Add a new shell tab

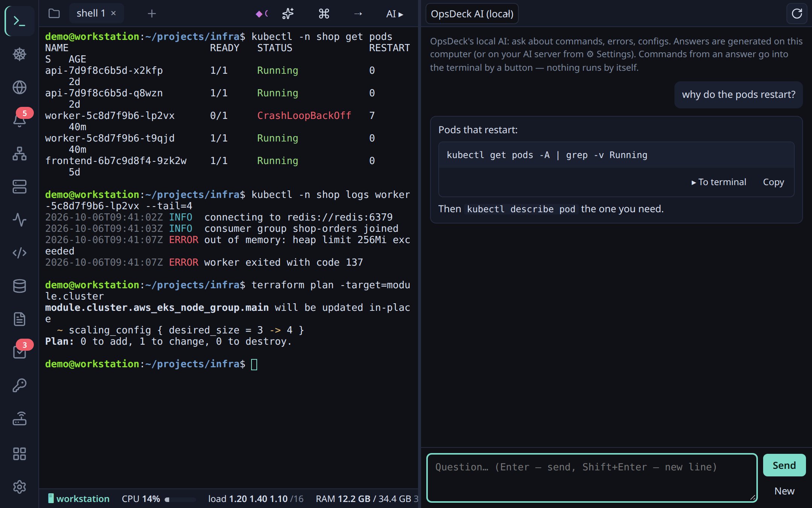152,14
